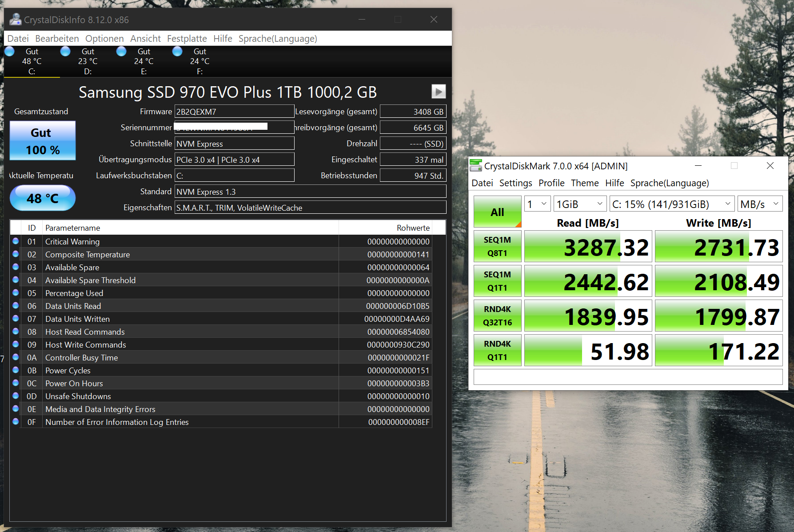Click the ID column header

click(x=32, y=228)
